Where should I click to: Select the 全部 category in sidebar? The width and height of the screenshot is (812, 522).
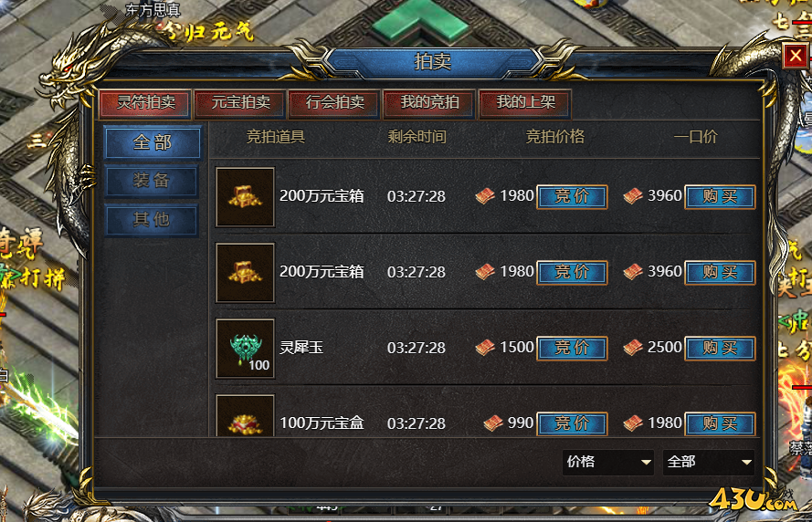click(x=153, y=141)
